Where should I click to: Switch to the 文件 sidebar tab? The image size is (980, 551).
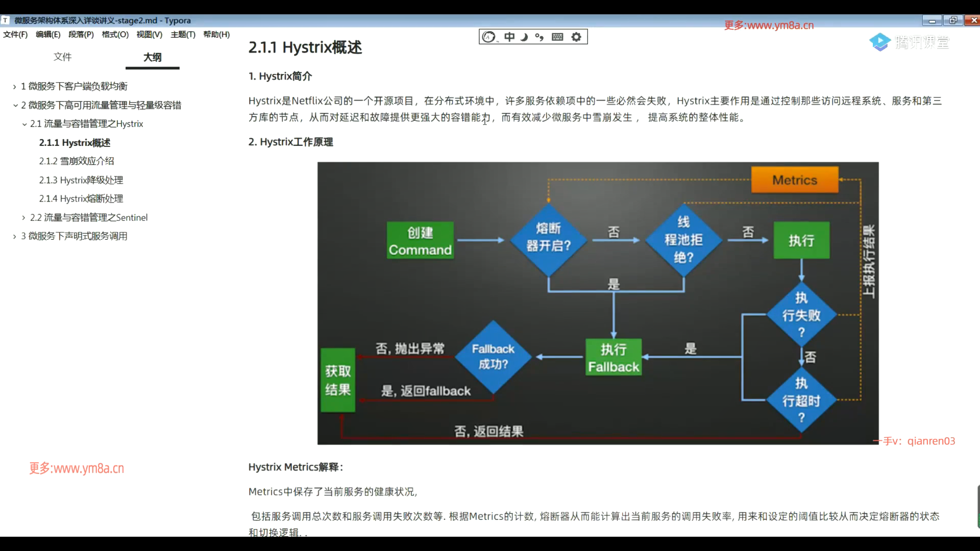point(62,57)
